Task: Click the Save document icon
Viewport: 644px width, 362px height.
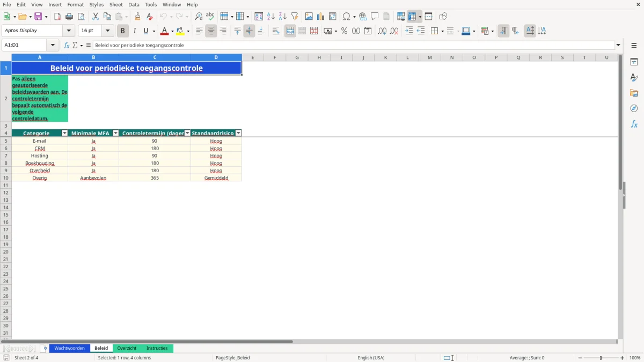Action: coord(38,17)
